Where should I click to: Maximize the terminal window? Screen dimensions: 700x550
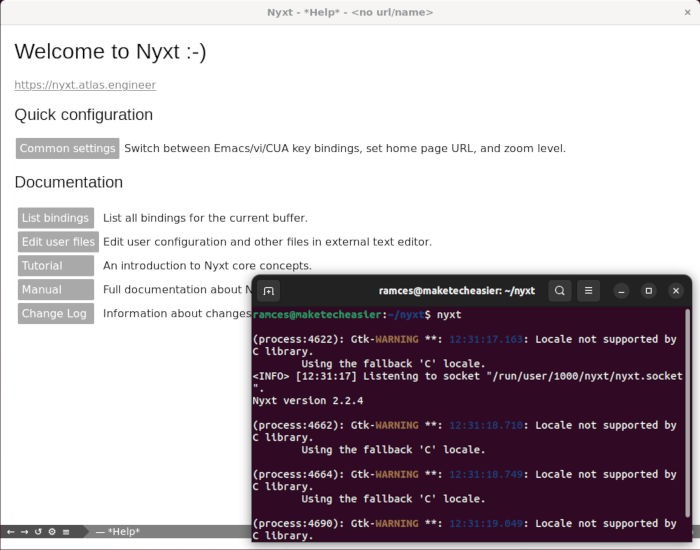point(649,291)
